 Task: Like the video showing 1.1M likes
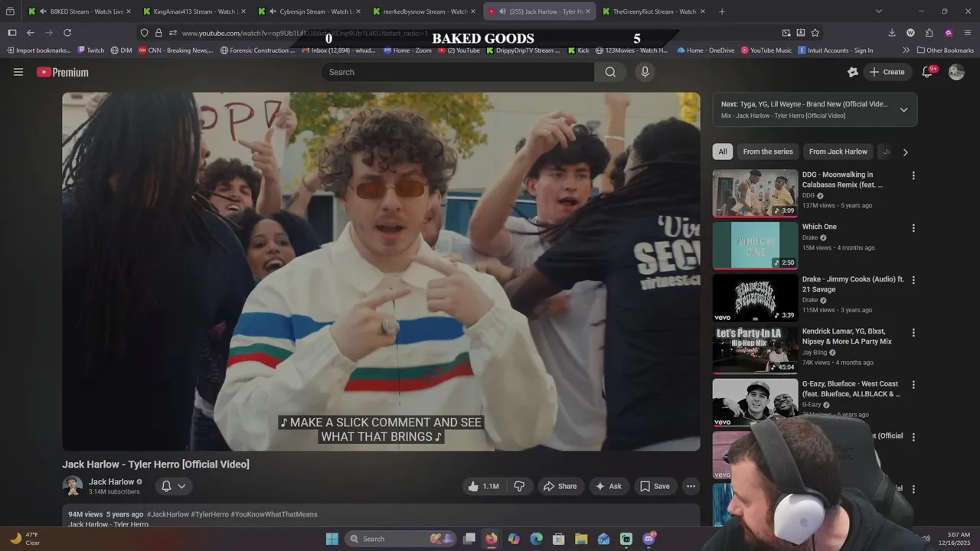coord(483,486)
